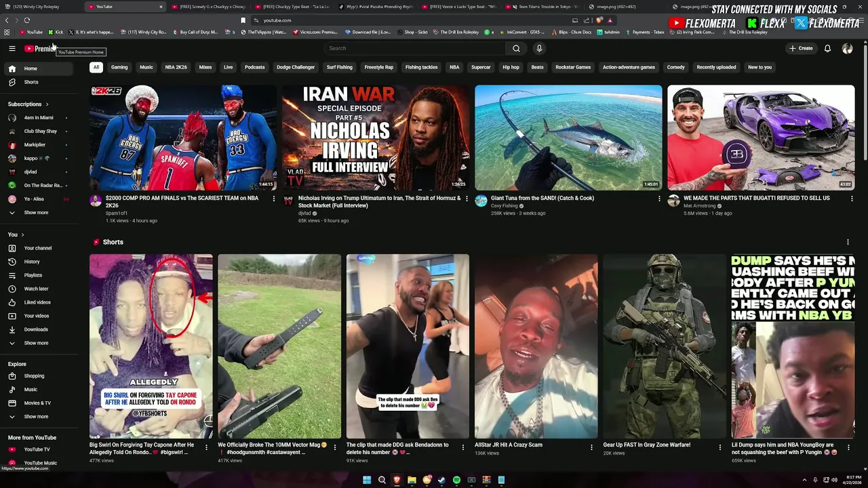This screenshot has width=868, height=488.
Task: Click the Create button
Action: (x=801, y=48)
